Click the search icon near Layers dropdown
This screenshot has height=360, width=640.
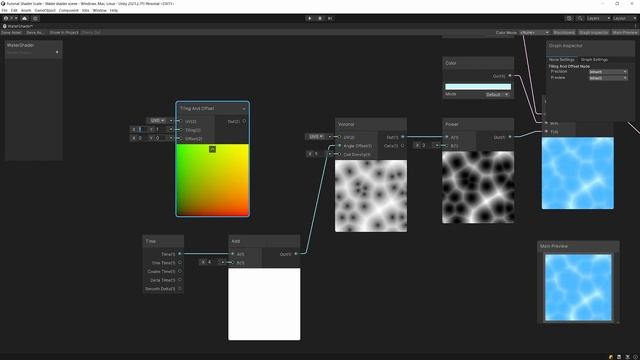(580, 18)
